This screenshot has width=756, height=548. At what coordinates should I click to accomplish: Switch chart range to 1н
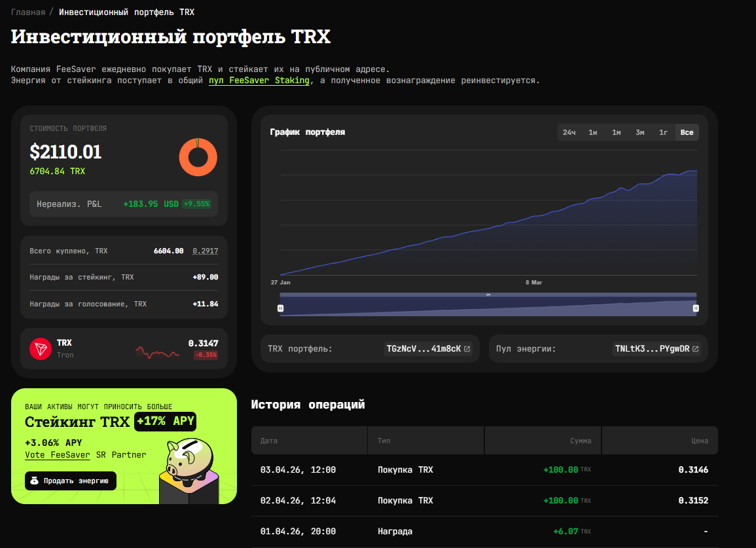(592, 132)
